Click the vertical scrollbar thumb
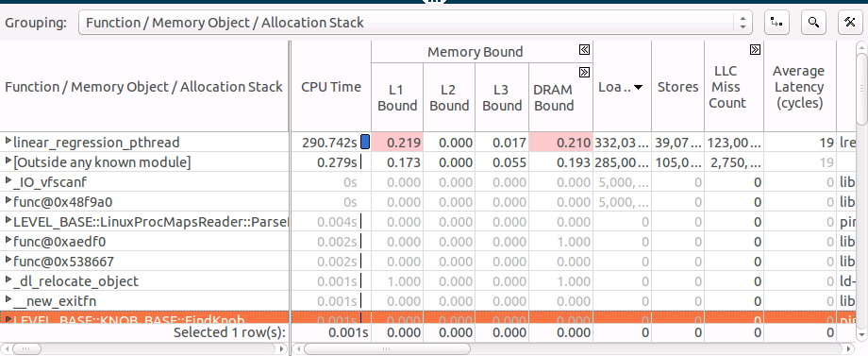Viewport: 868px width, 356px height. 861,89
